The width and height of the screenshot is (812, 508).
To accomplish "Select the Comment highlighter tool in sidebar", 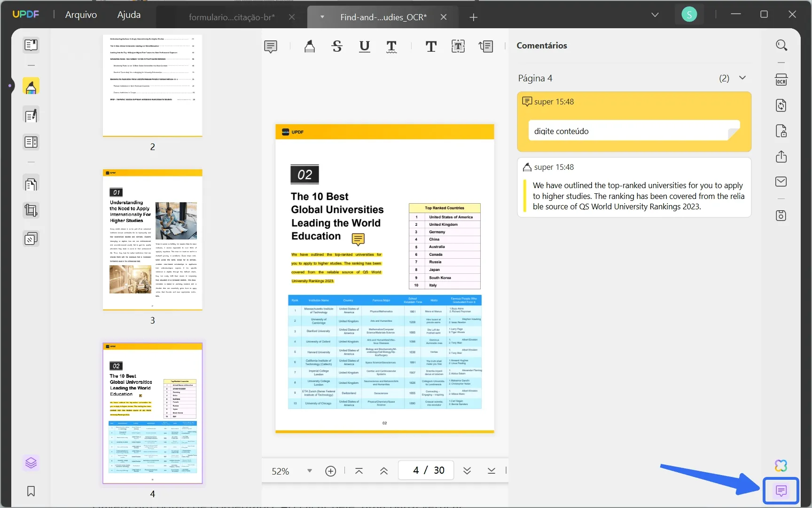I will (31, 87).
